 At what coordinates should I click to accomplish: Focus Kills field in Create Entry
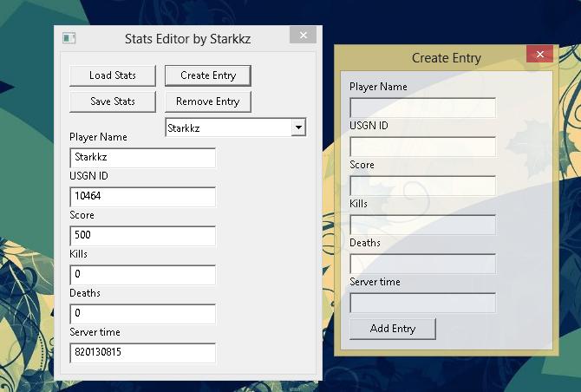[423, 225]
